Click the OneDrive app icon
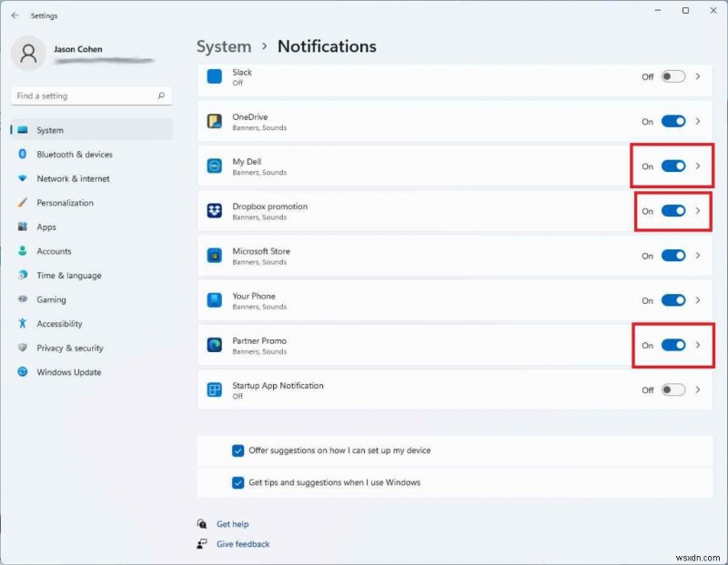 pyautogui.click(x=214, y=121)
